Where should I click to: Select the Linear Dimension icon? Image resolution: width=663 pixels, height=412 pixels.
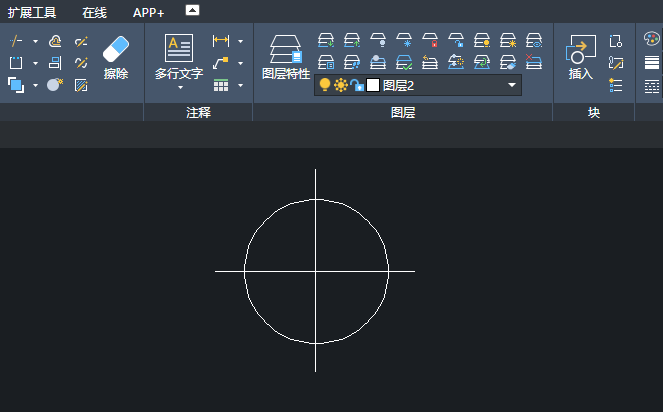coord(221,41)
